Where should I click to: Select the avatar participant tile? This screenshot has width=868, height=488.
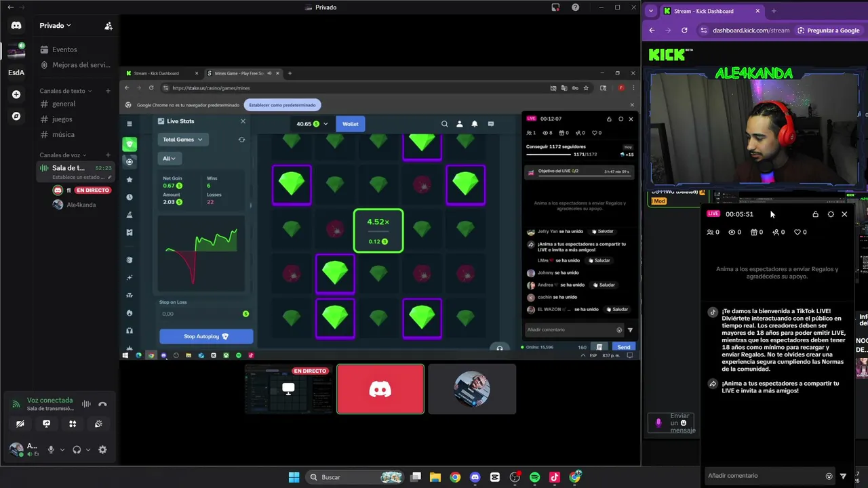[472, 389]
